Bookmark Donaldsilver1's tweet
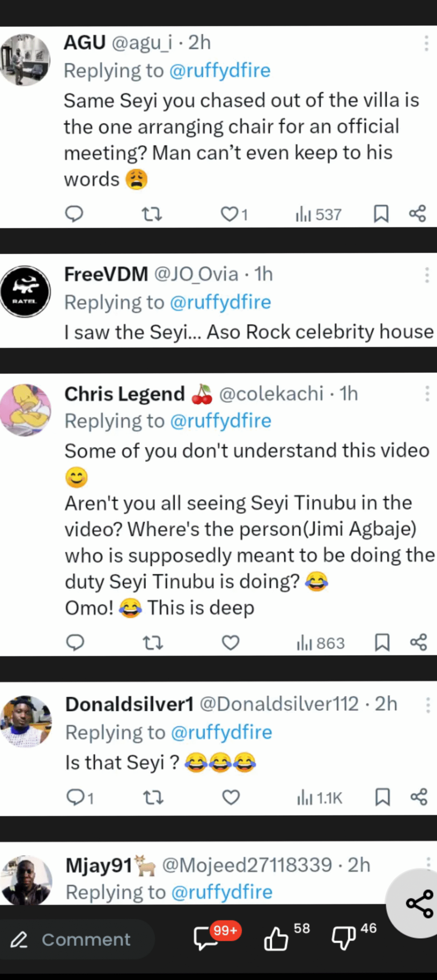Viewport: 437px width, 980px height. pos(382,797)
